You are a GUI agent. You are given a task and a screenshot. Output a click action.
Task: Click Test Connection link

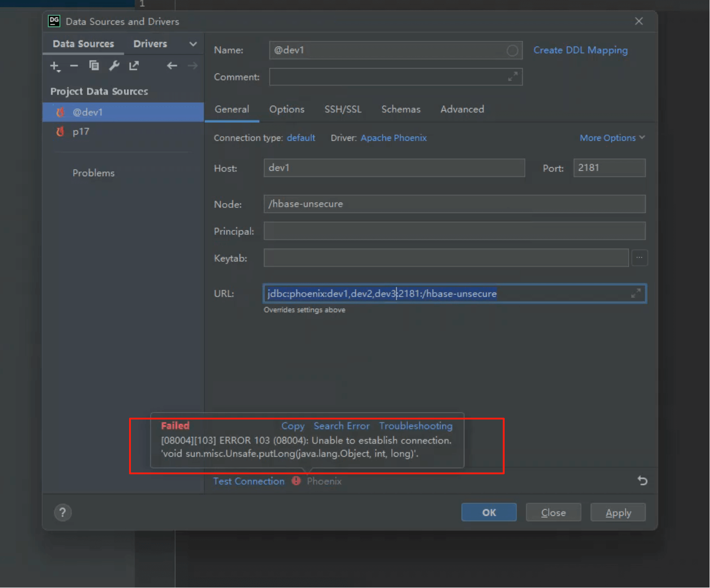[x=249, y=481]
